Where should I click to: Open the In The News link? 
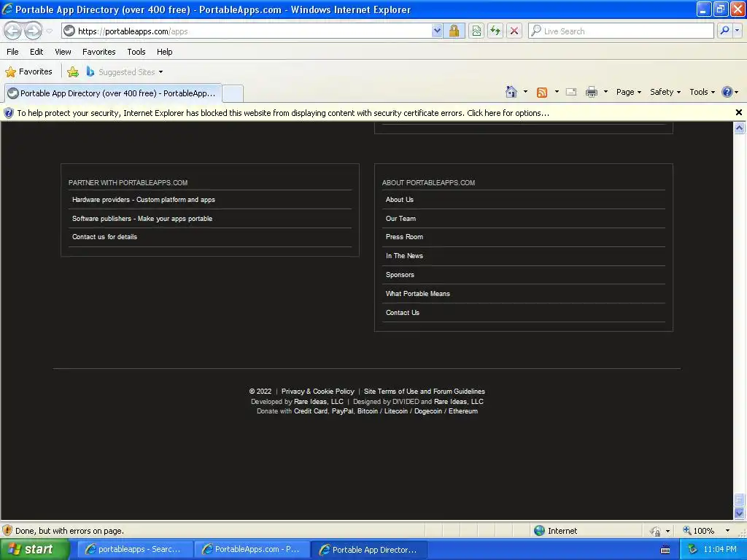tap(404, 256)
